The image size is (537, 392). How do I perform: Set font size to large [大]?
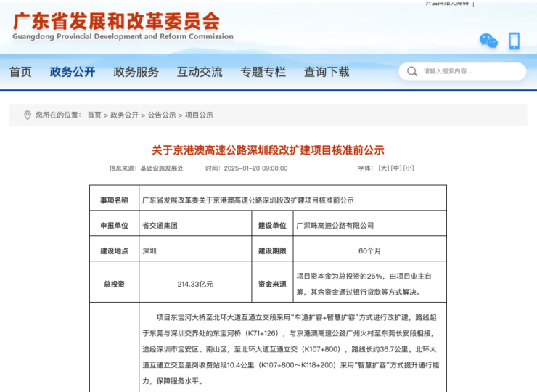[x=384, y=168]
